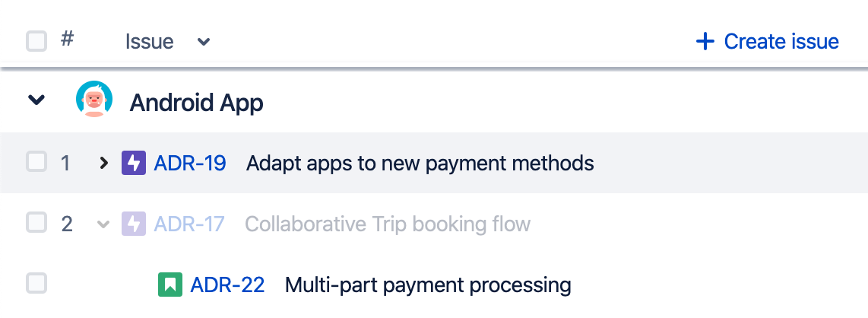Select the Multi-part payment processing summary
This screenshot has height=318, width=868.
(x=428, y=285)
